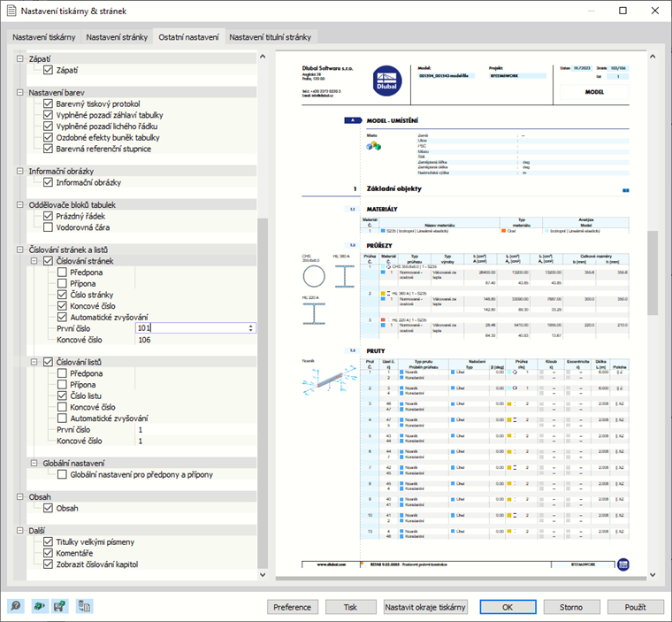Click the Preference button
The image size is (672, 622).
[293, 607]
